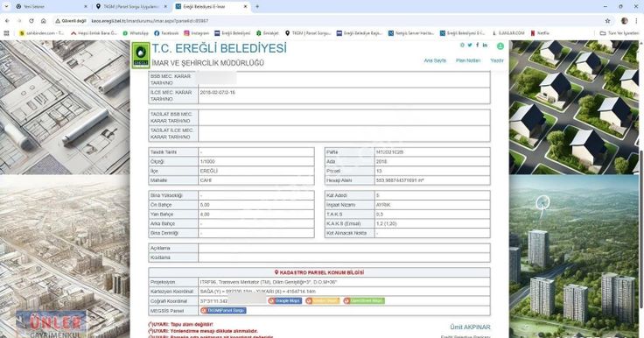This screenshot has height=338, width=644.
Task: Click the browser back arrow
Action: tap(7, 20)
